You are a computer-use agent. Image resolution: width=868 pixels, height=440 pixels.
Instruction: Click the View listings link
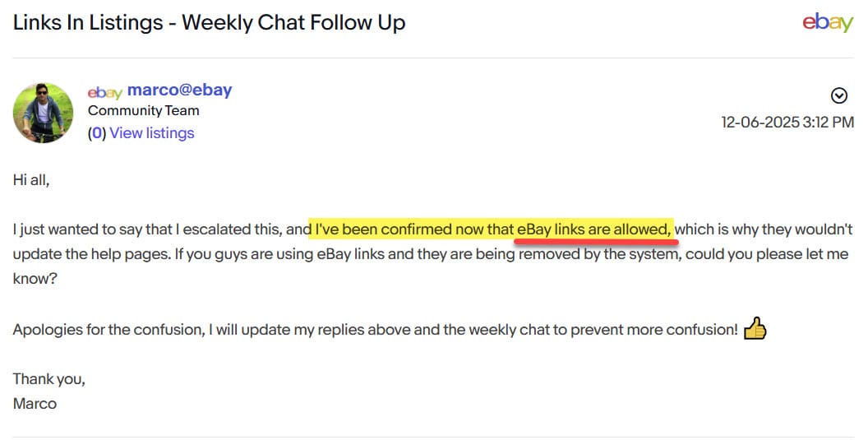pyautogui.click(x=152, y=133)
